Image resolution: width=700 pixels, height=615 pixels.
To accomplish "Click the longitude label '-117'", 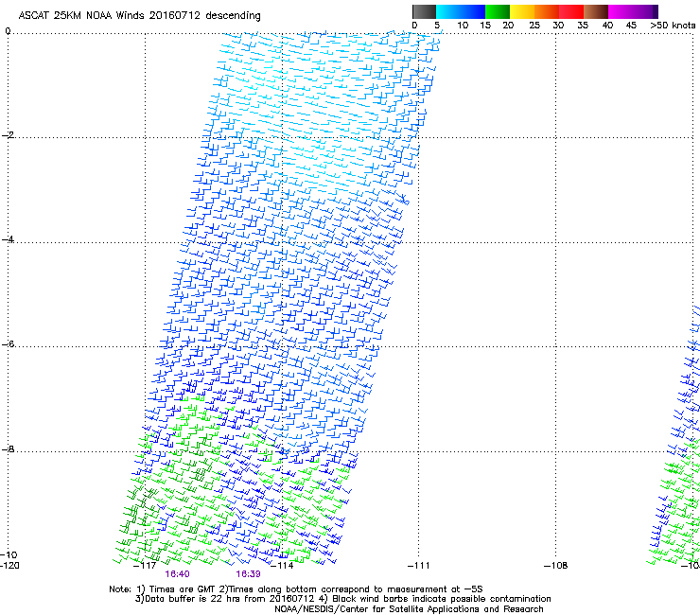I will tap(145, 566).
